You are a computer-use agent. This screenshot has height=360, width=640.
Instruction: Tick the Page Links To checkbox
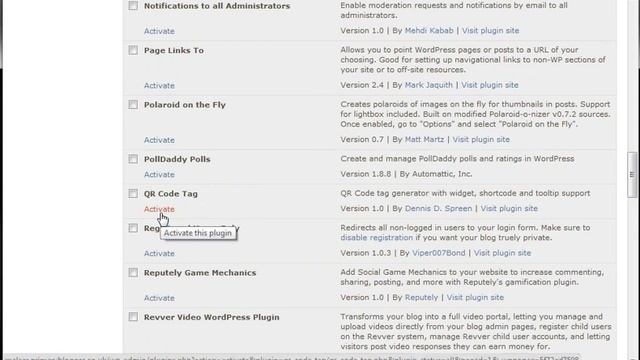point(133,50)
